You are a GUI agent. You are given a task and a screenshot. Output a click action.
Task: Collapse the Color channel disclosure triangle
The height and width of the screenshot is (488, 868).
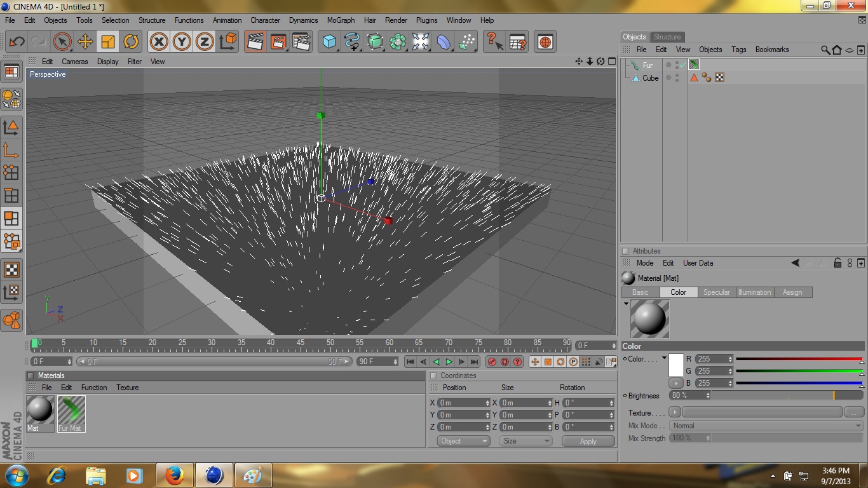tap(626, 304)
